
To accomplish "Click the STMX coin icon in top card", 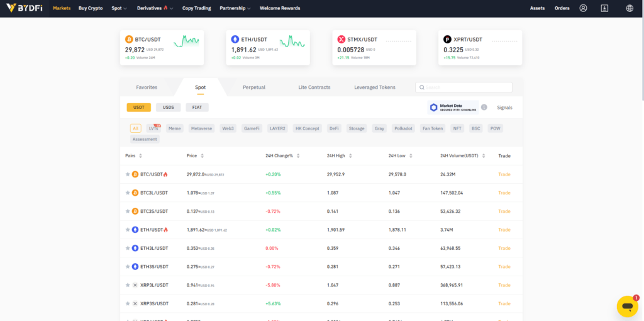I will coord(341,40).
